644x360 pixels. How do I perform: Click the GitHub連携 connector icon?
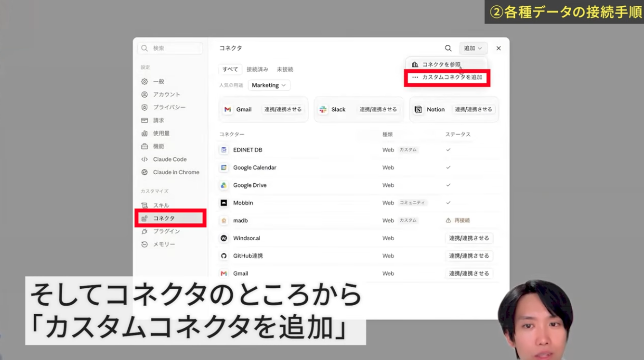click(x=224, y=256)
